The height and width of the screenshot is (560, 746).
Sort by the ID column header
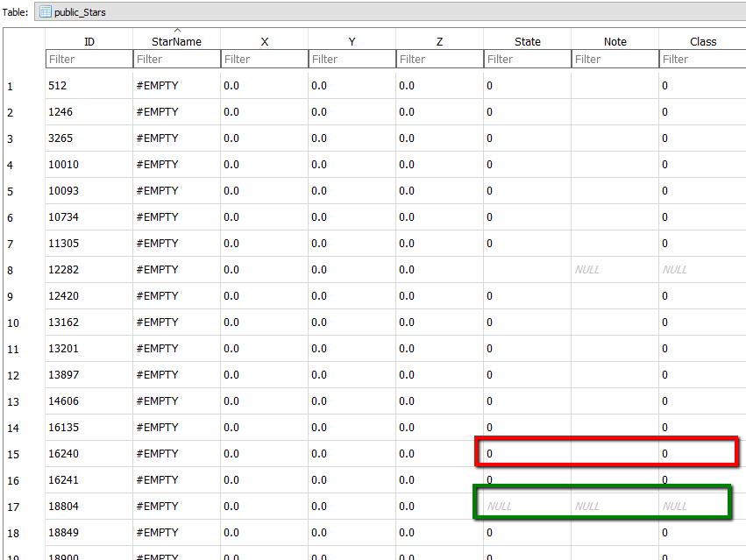(x=89, y=42)
